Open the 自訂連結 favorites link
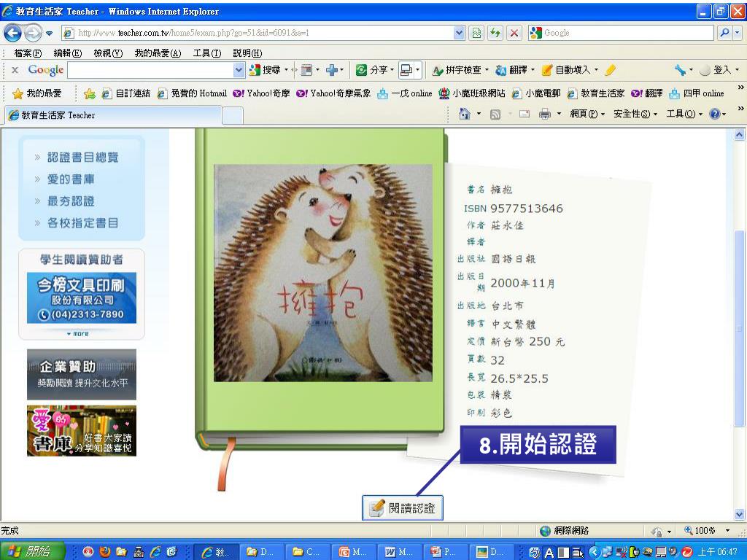747x560 pixels. pos(126,93)
